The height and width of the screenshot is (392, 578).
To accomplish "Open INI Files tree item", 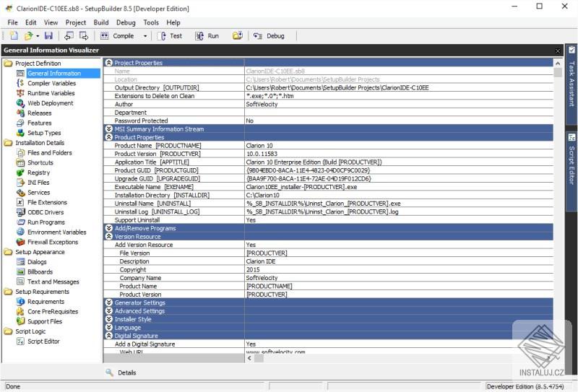I will pyautogui.click(x=38, y=183).
